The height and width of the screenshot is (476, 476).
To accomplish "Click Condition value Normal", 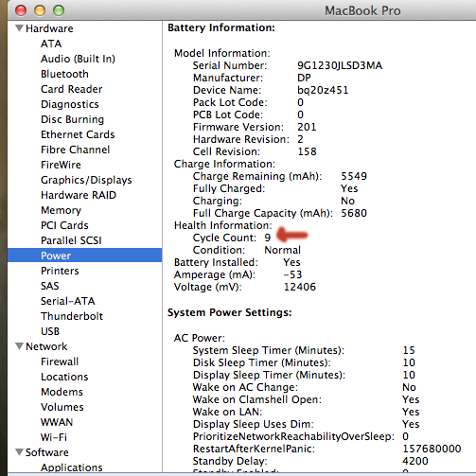I will pyautogui.click(x=282, y=250).
